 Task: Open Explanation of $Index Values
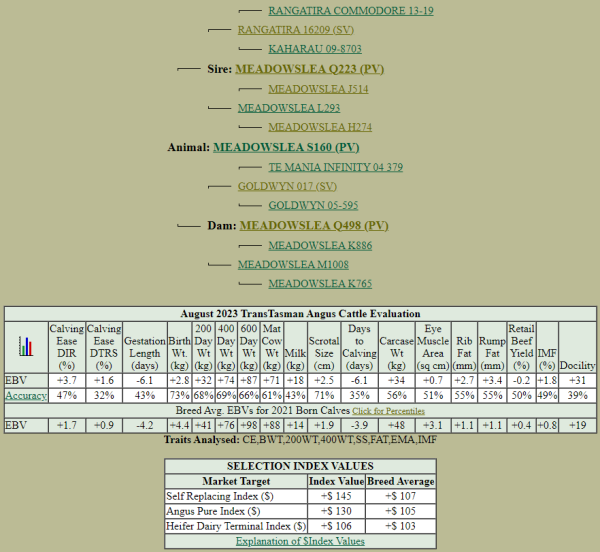pyautogui.click(x=300, y=541)
